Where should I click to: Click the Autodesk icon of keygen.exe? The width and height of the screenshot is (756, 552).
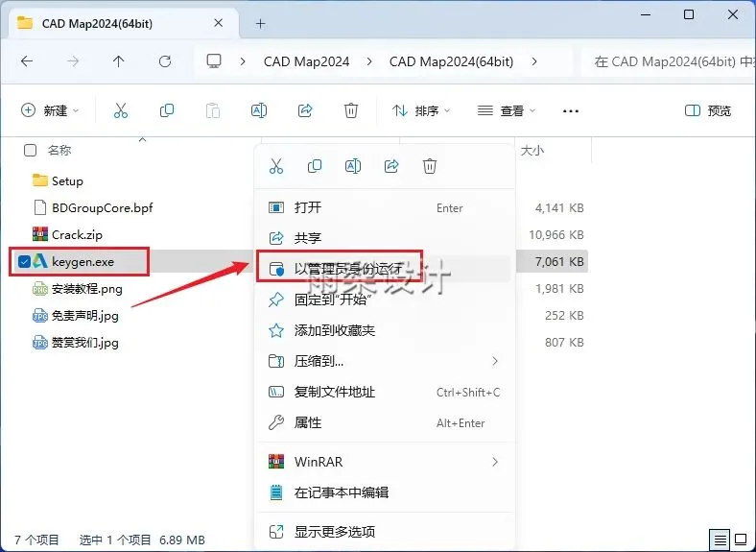40,261
